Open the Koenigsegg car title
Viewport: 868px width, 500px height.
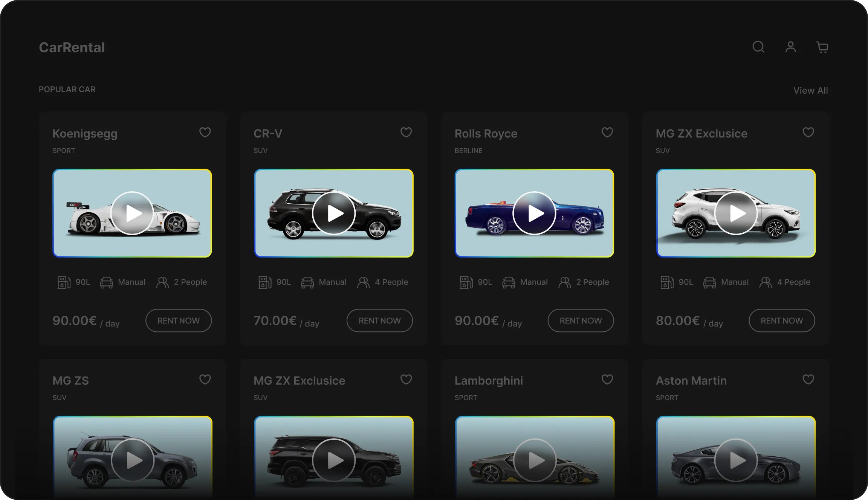[85, 134]
